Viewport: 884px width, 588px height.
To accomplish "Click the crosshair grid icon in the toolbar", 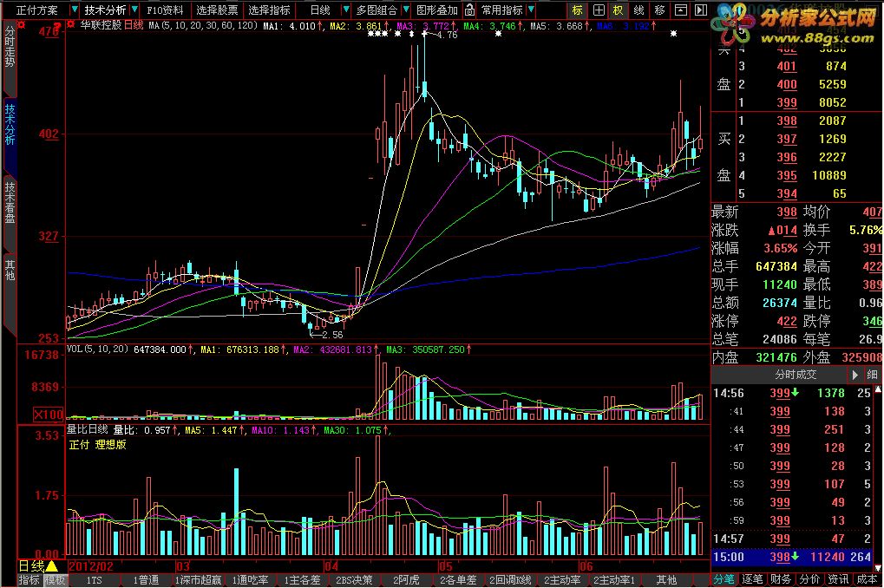I will tap(599, 10).
